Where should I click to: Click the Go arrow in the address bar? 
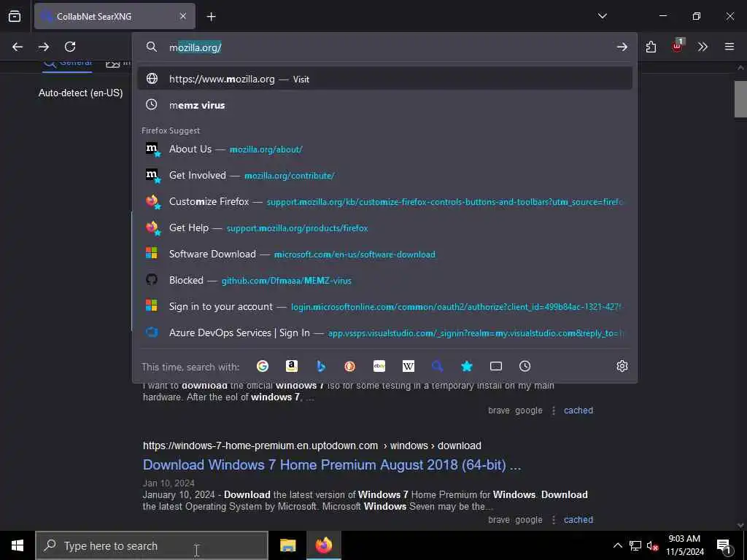pyautogui.click(x=622, y=47)
